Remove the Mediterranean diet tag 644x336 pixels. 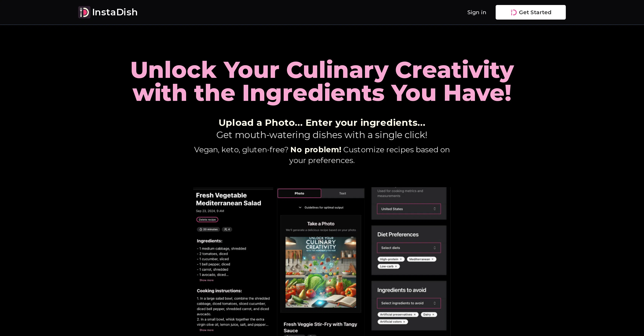point(433,259)
